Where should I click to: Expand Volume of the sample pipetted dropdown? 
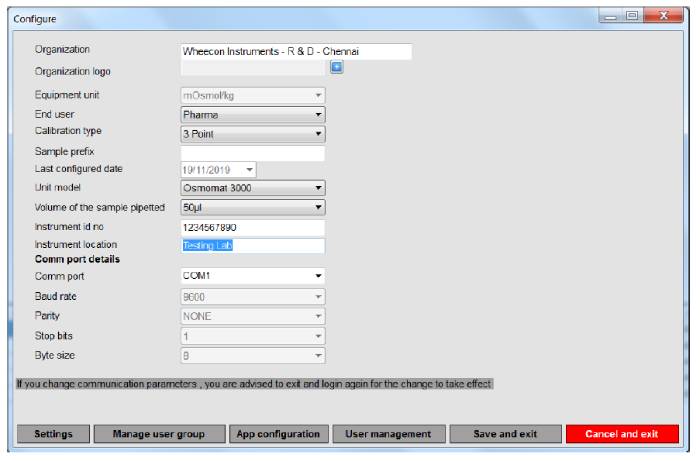[x=253, y=208]
